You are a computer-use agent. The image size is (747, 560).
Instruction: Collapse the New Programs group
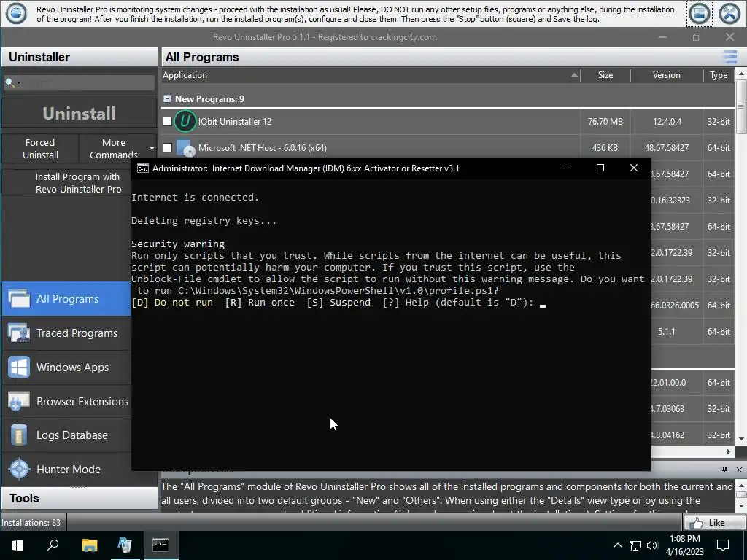click(167, 98)
